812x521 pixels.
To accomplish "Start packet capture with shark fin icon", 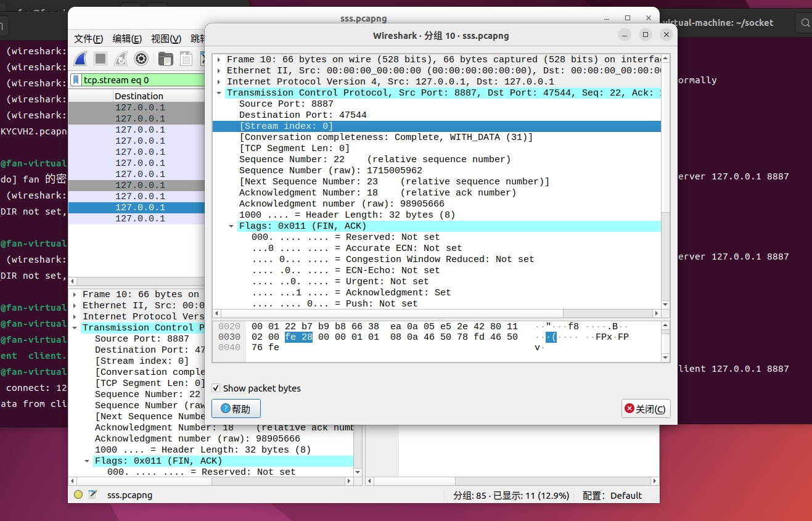I will (80, 59).
